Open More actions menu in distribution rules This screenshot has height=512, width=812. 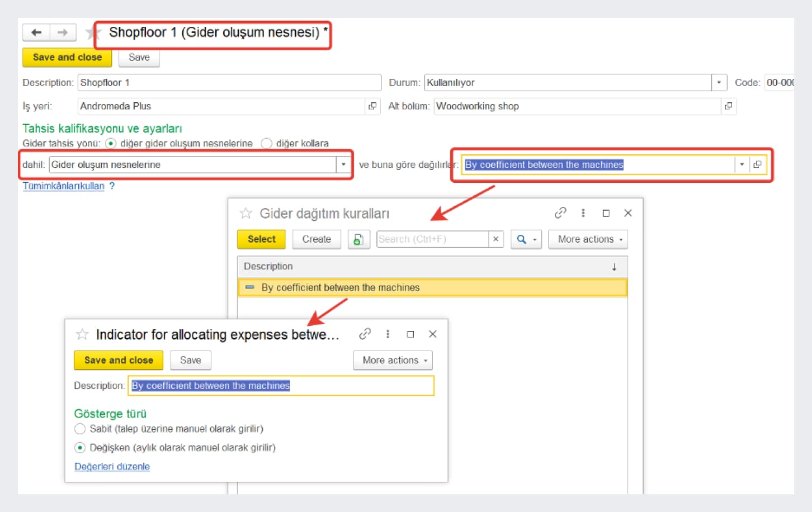tap(588, 239)
